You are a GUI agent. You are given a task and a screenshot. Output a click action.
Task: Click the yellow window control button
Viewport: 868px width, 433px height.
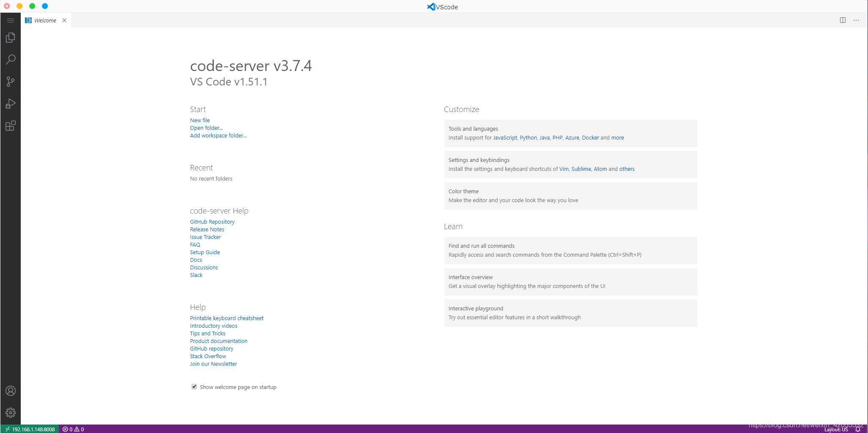click(x=19, y=6)
